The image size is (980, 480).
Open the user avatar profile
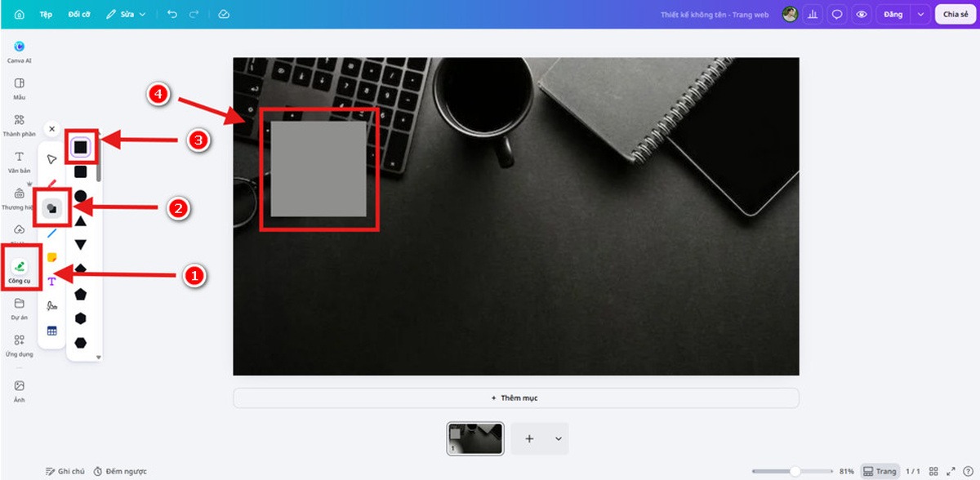[790, 14]
